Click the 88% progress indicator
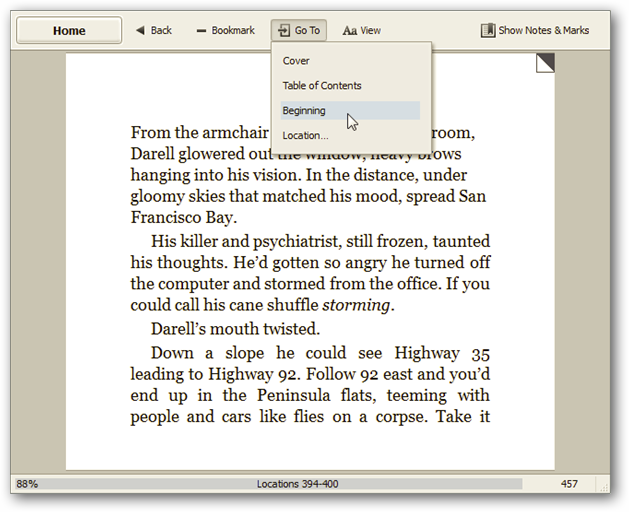629x512 pixels. tap(27, 484)
